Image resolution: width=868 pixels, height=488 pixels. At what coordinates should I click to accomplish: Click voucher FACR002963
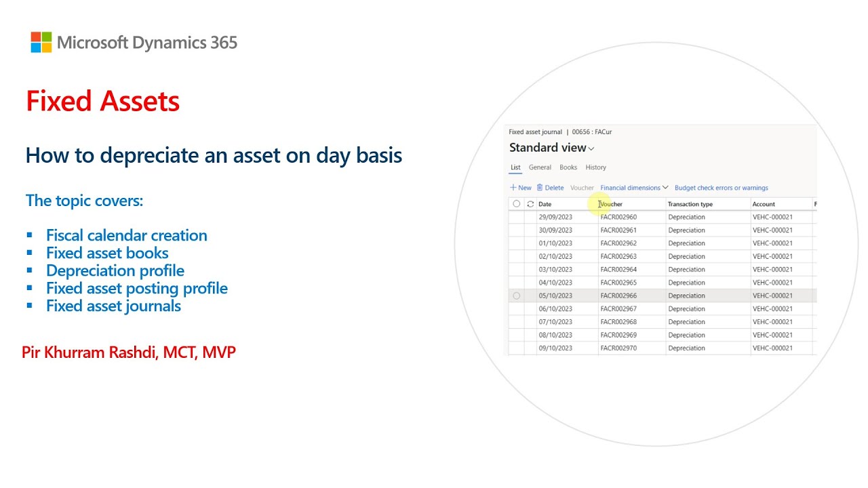point(618,256)
